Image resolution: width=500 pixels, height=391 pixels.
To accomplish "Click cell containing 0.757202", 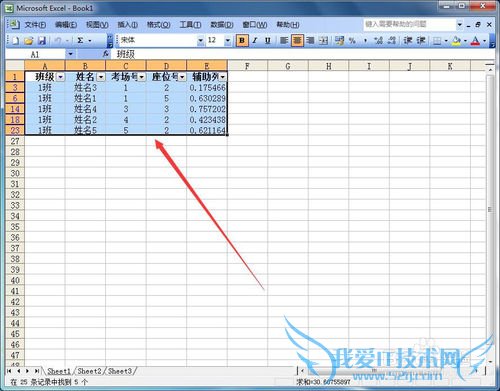I will point(207,109).
